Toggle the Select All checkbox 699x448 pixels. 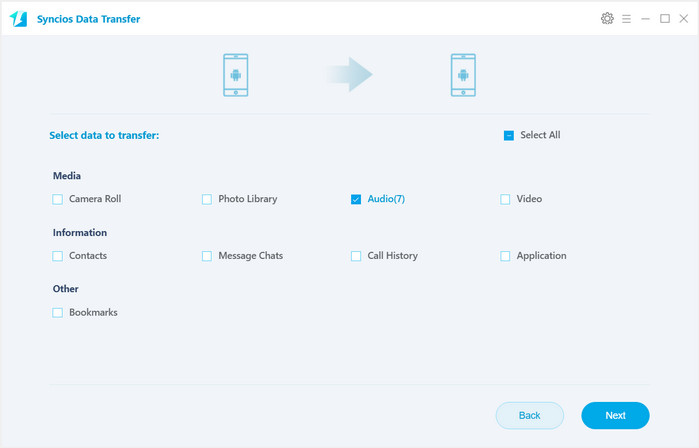tap(509, 135)
